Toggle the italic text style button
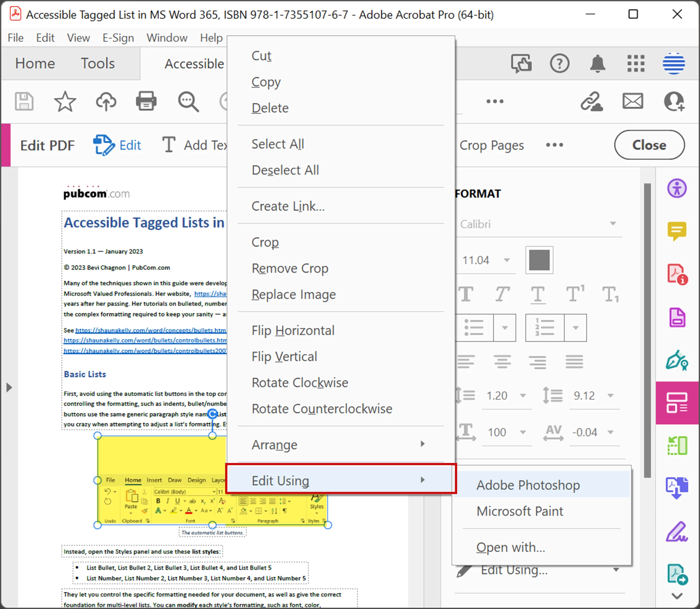The image size is (700, 609). pyautogui.click(x=502, y=294)
